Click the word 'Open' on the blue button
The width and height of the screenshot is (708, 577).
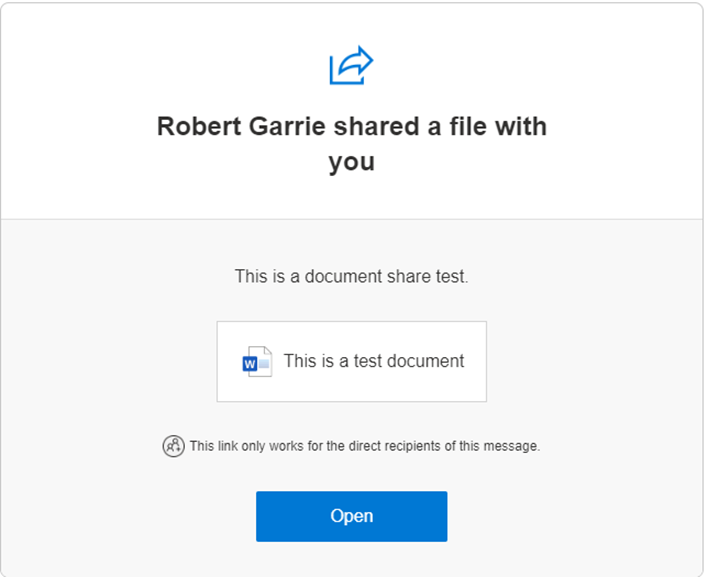point(351,516)
